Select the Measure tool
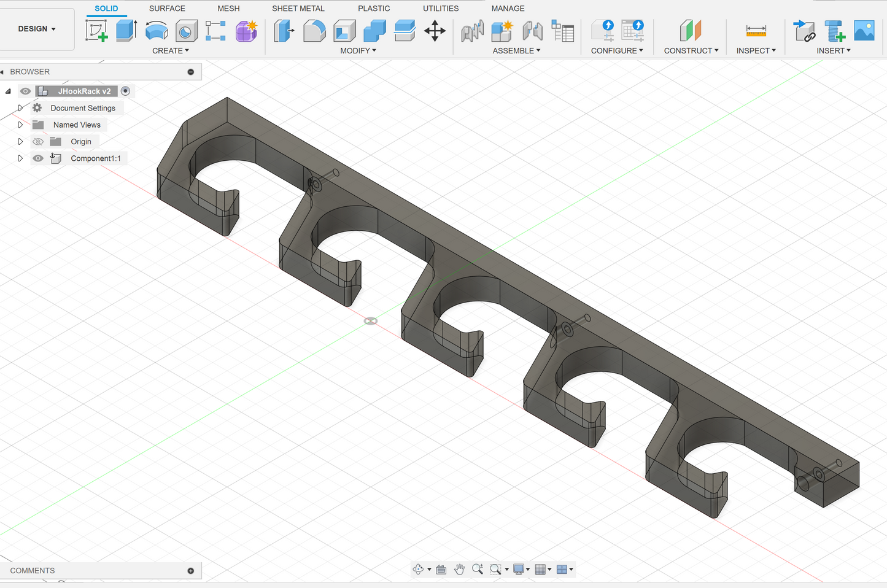 click(756, 31)
